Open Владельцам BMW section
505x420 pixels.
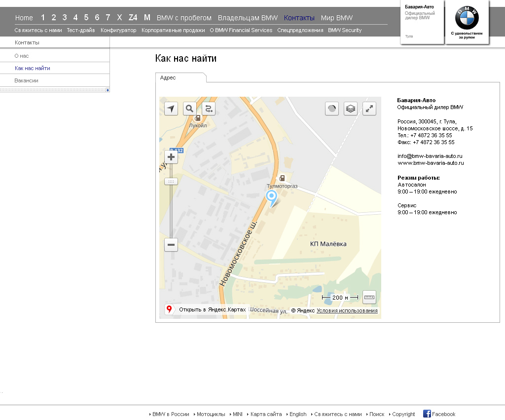pyautogui.click(x=248, y=18)
